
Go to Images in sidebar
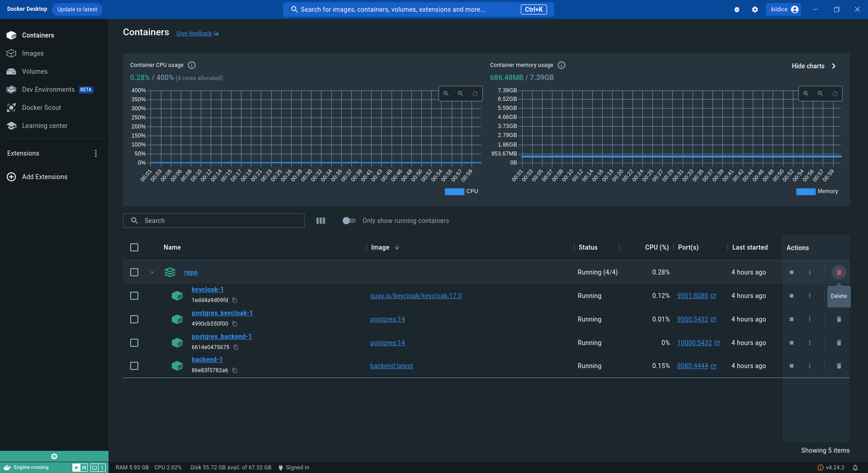(54, 53)
